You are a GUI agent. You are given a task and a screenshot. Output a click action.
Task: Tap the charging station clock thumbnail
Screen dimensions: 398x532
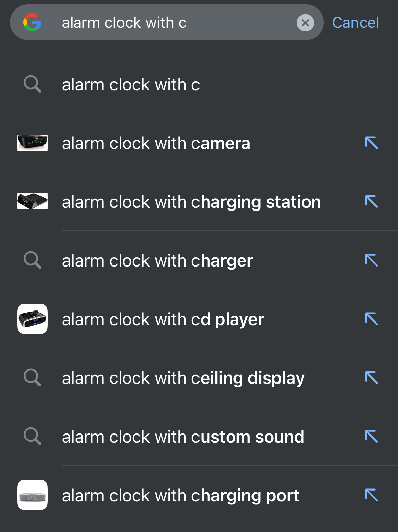tap(32, 201)
